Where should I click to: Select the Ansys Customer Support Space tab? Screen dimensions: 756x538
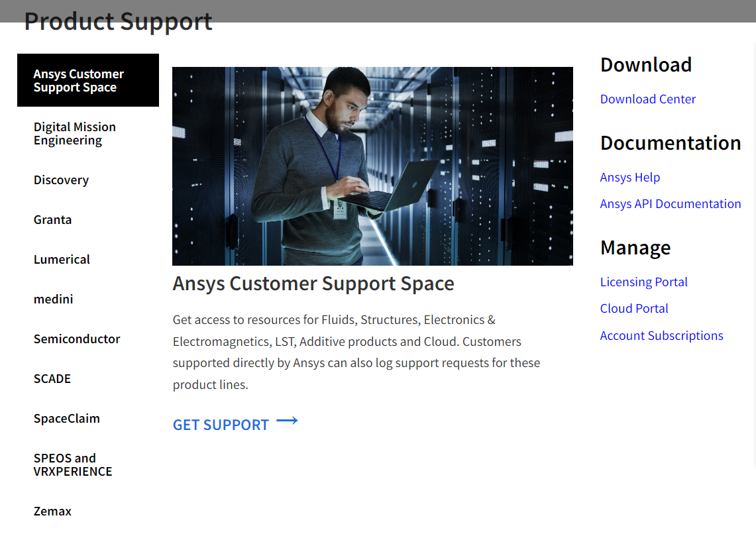[x=87, y=81]
